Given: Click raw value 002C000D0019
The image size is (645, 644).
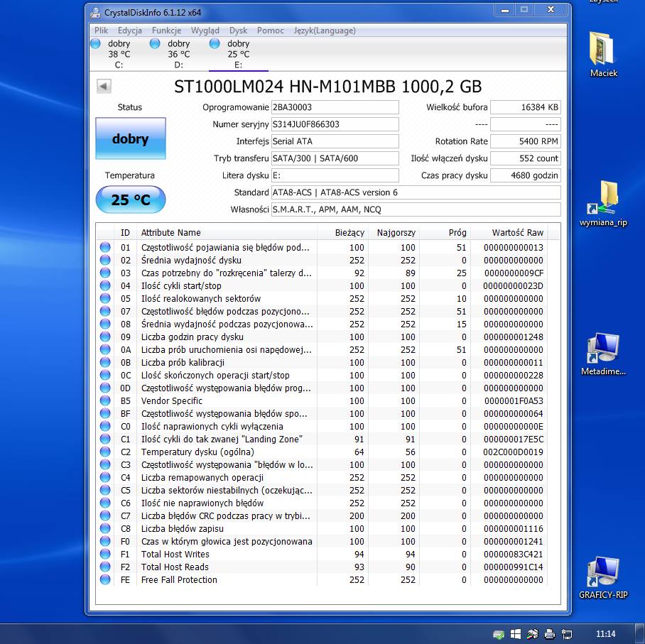Looking at the screenshot, I should click(x=513, y=452).
